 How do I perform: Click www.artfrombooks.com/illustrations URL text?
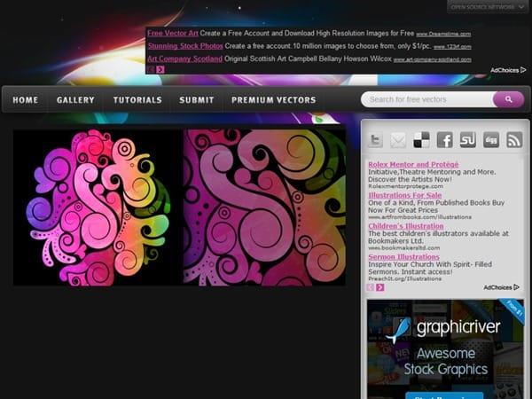(419, 217)
